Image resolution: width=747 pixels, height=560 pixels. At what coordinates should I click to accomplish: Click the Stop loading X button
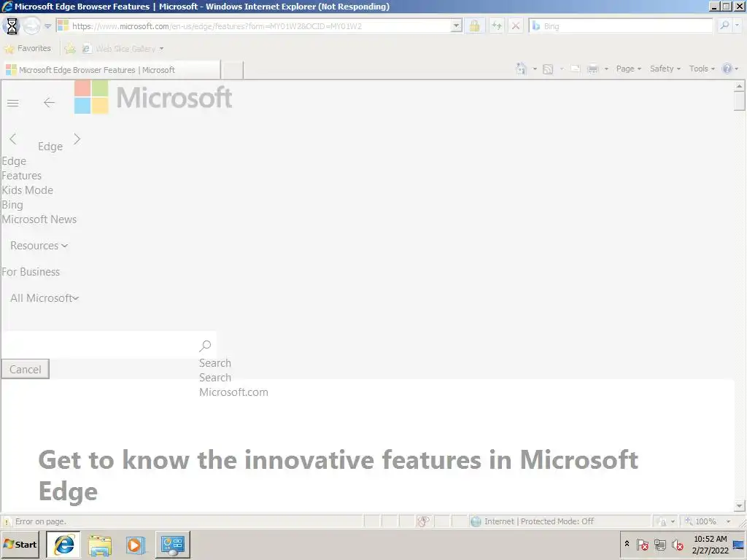[x=516, y=26]
